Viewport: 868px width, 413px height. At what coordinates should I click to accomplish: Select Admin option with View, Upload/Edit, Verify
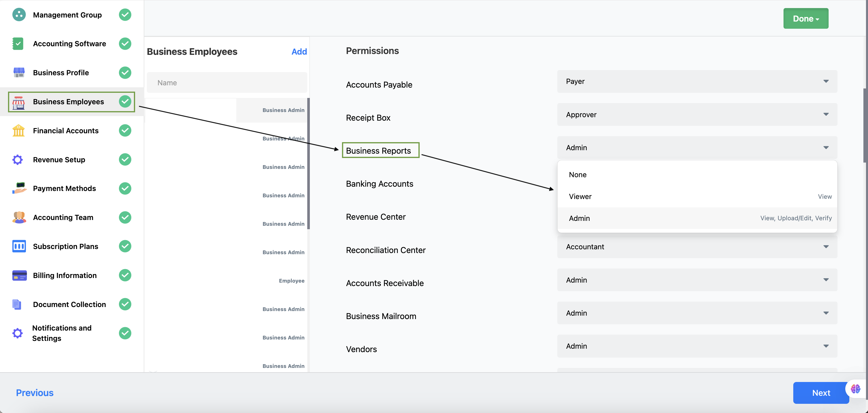pos(697,218)
